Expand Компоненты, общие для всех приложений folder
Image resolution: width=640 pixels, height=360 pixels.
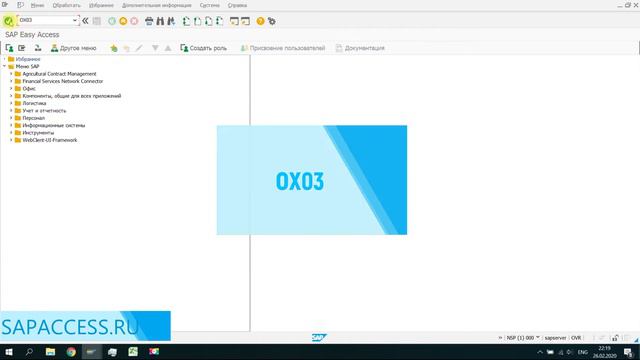(x=11, y=96)
